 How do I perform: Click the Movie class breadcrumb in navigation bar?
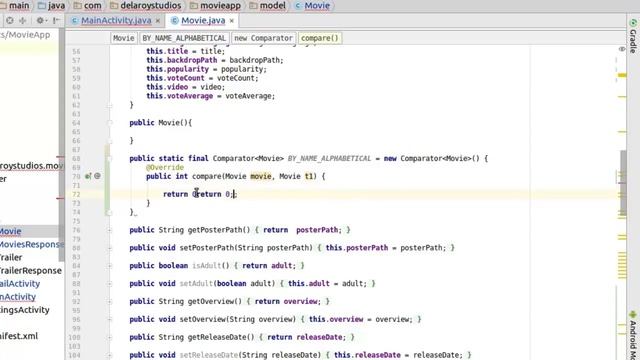(312, 6)
